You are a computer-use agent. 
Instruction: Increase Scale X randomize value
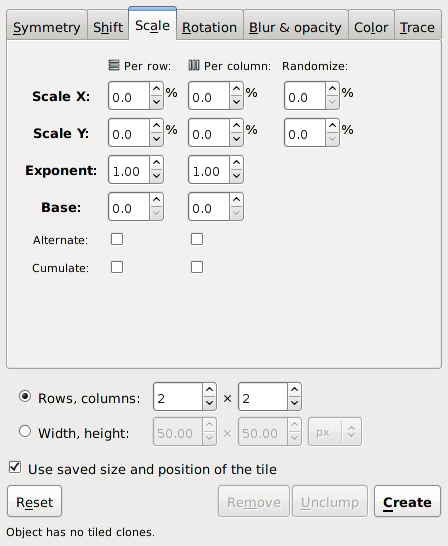pos(333,89)
